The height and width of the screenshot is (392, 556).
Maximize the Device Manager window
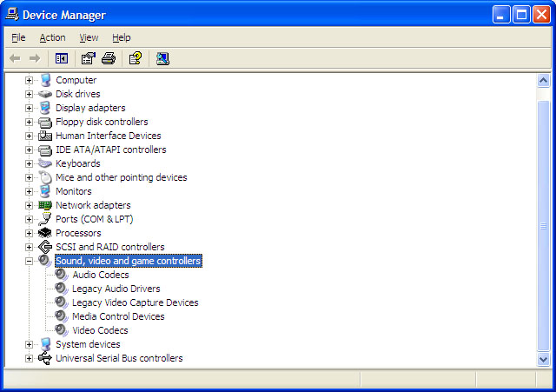(x=521, y=15)
